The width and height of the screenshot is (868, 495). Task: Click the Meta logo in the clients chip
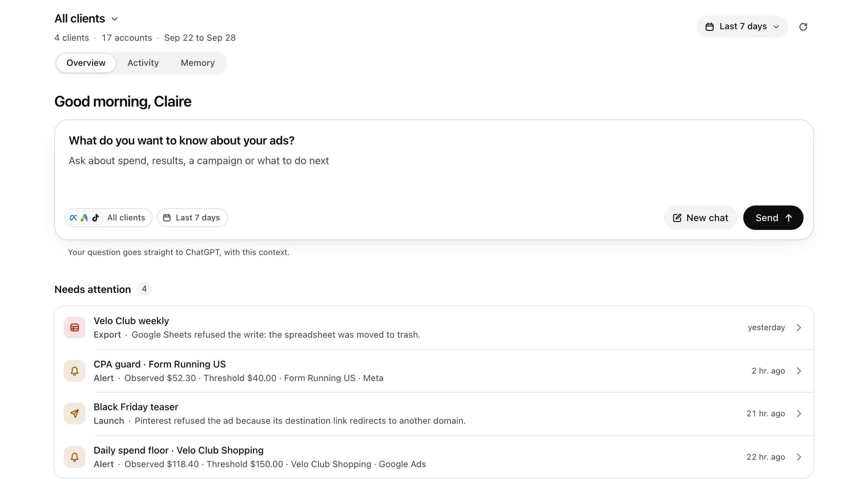(x=73, y=218)
